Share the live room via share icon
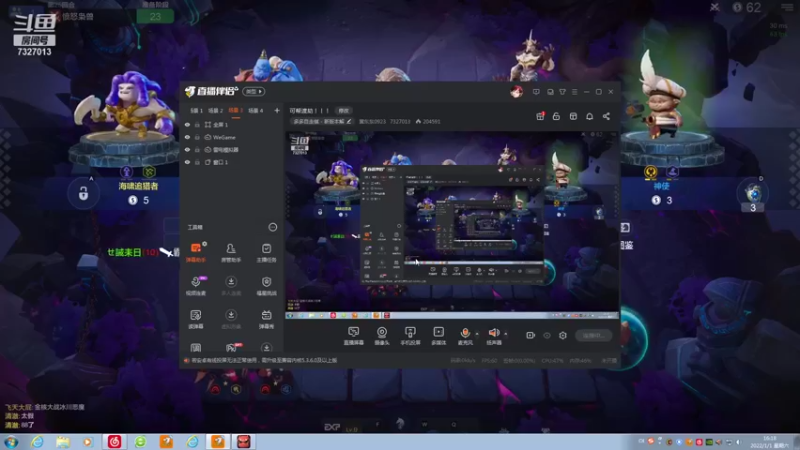 (606, 116)
